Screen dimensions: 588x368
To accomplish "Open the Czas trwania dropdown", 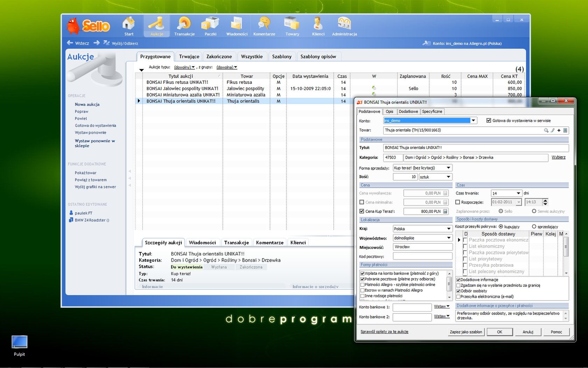I will [x=518, y=193].
